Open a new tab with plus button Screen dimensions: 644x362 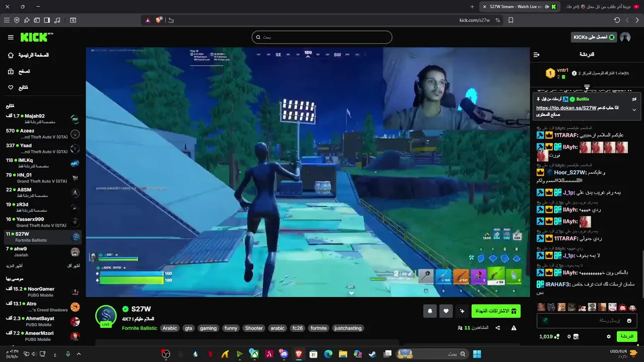[472, 7]
